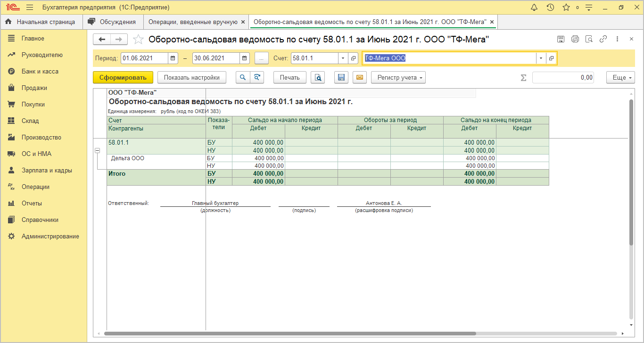Click the Печать button
Viewport: 644px width, 343px height.
tap(289, 78)
